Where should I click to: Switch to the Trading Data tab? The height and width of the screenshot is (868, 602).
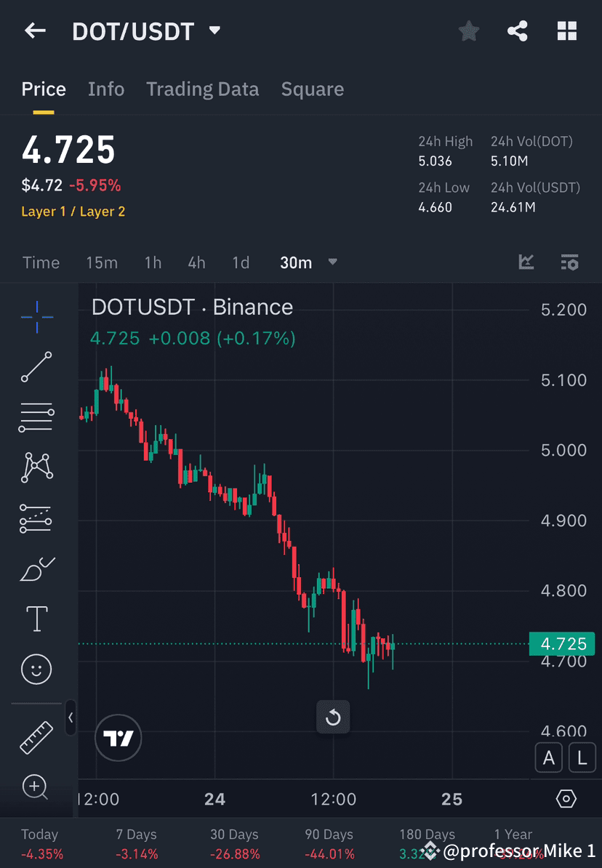pos(202,89)
